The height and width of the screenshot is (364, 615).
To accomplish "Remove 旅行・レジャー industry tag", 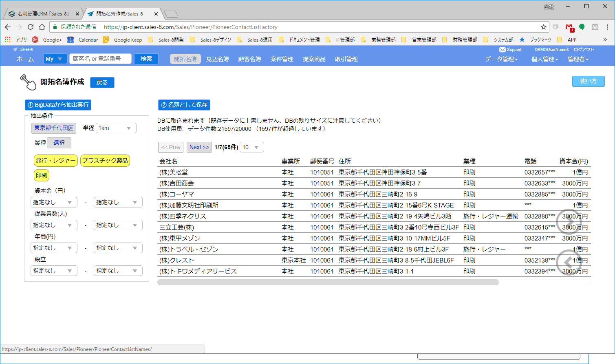I will [56, 161].
